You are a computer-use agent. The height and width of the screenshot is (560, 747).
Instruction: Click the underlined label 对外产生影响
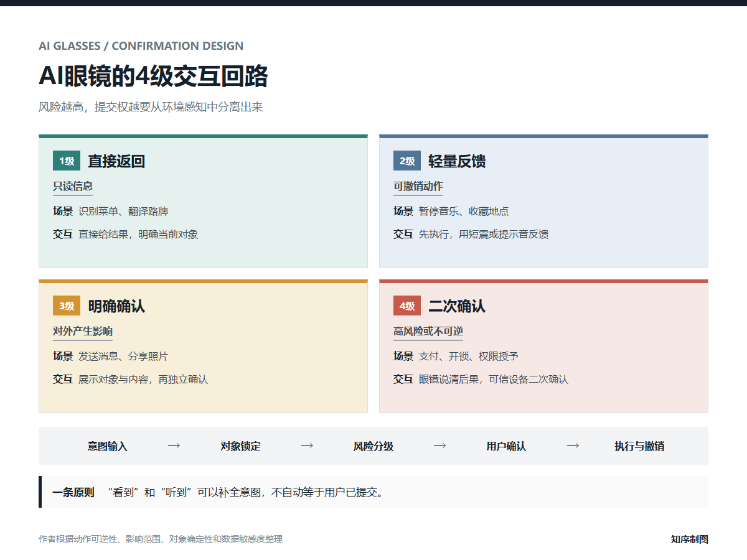click(83, 331)
